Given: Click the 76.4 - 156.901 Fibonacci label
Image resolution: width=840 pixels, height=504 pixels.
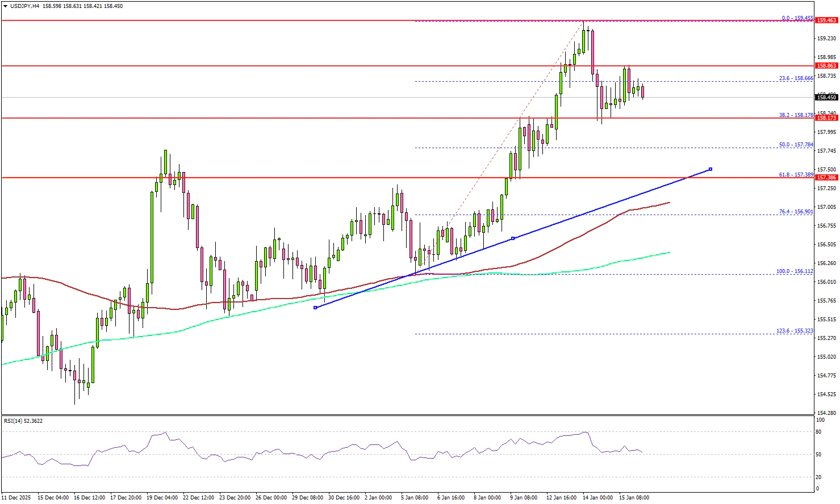Looking at the screenshot, I should click(x=795, y=212).
